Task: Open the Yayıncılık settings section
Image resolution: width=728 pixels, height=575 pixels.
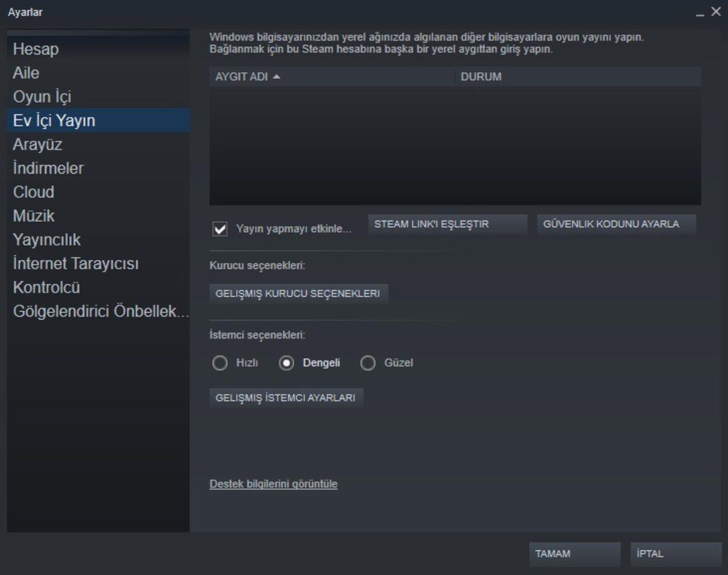Action: tap(45, 240)
